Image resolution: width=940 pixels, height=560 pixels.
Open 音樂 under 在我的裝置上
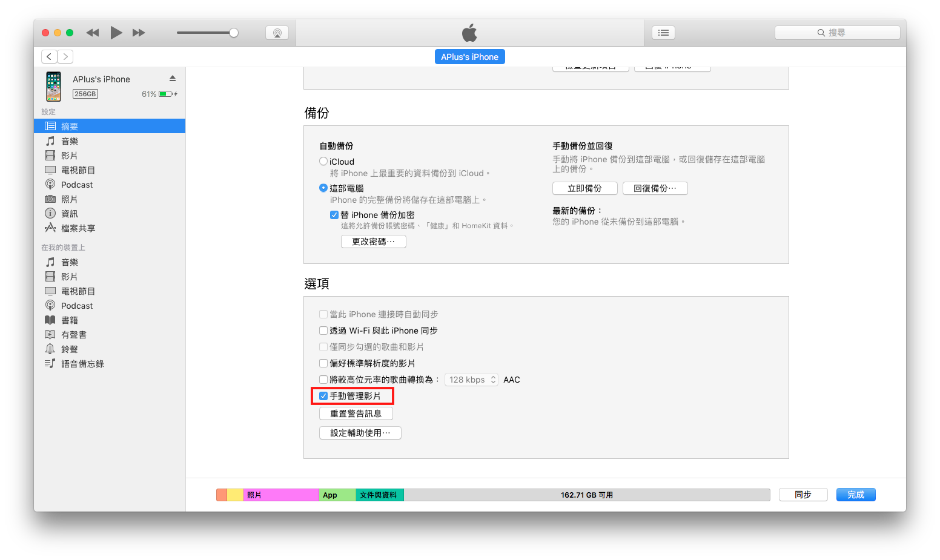coord(110,262)
